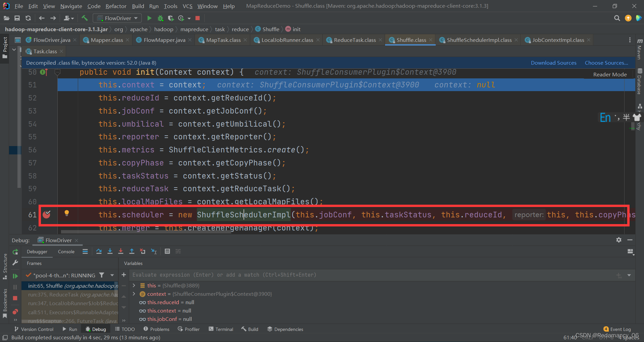Image resolution: width=644 pixels, height=342 pixels.
Task: Click the Step Over debugger icon
Action: click(x=99, y=251)
